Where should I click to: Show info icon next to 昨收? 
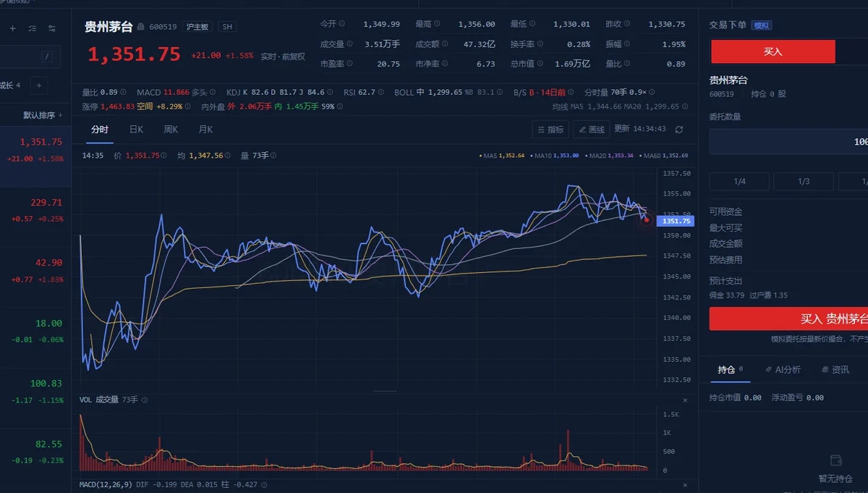pos(626,24)
